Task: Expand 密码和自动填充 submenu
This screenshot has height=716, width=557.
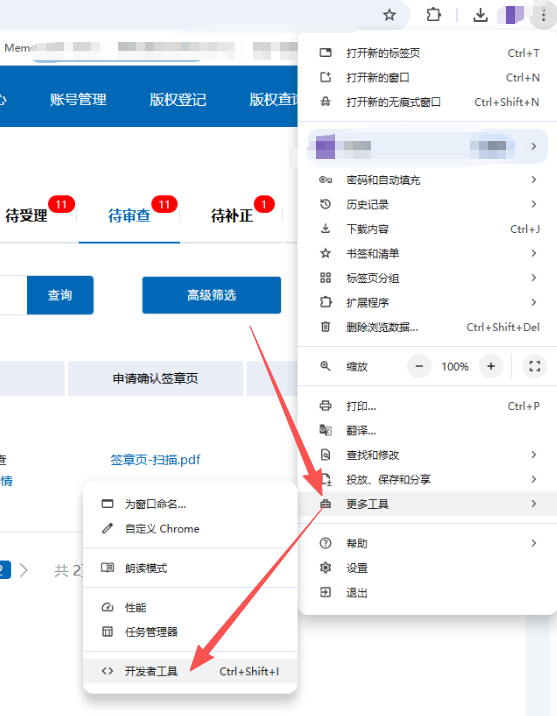Action: pyautogui.click(x=534, y=179)
